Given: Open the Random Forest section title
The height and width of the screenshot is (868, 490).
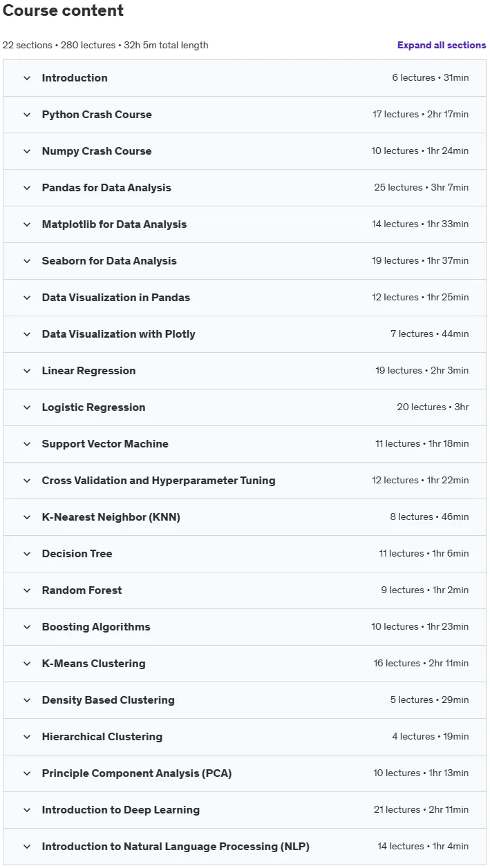Looking at the screenshot, I should (82, 590).
